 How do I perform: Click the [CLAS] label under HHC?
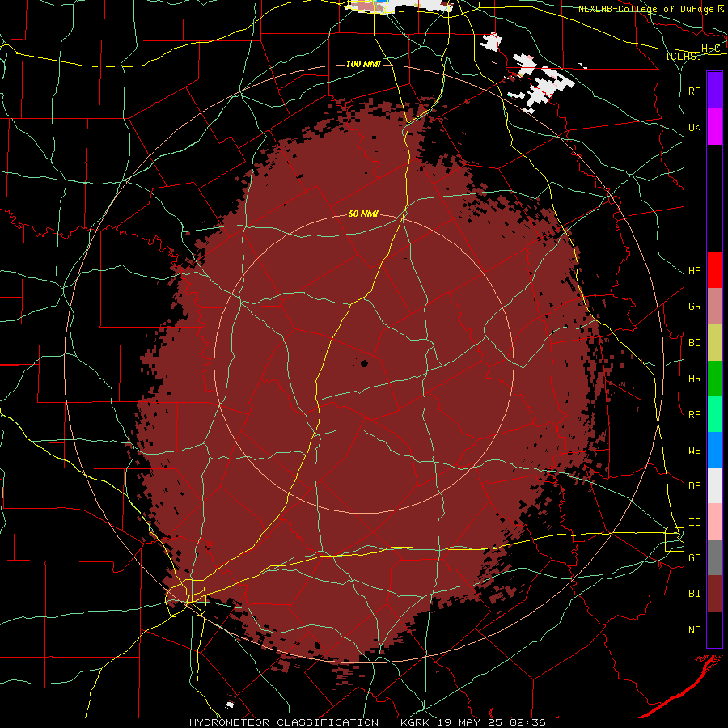click(684, 56)
